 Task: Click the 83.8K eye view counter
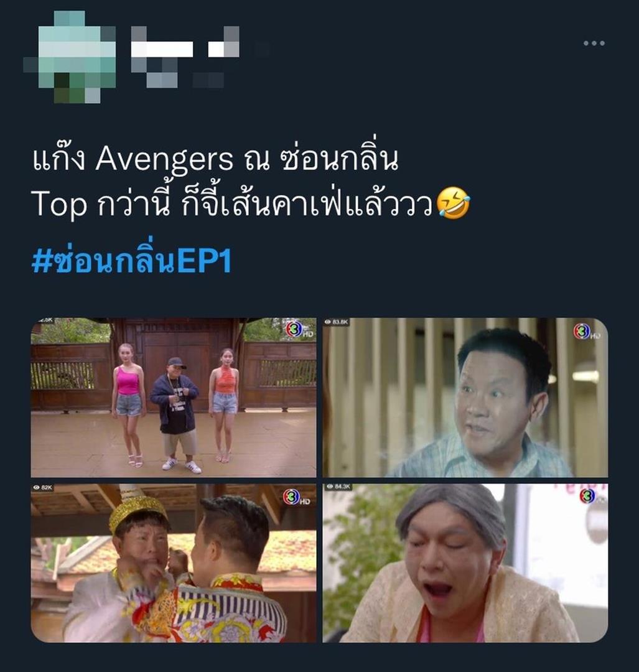click(x=337, y=322)
